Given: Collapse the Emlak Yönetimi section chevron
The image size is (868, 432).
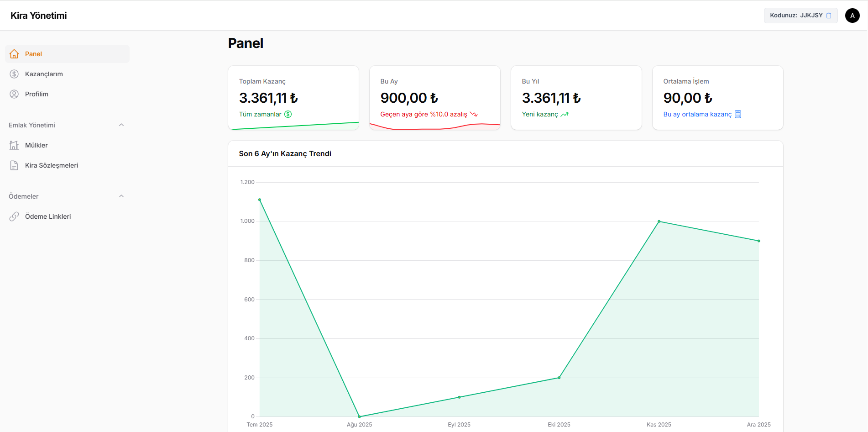Looking at the screenshot, I should [x=121, y=125].
